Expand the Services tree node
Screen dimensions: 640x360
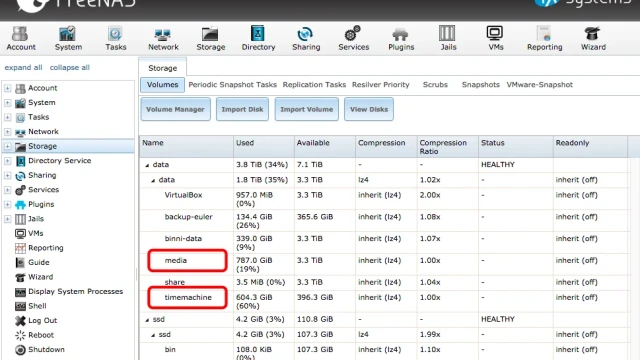click(7, 190)
